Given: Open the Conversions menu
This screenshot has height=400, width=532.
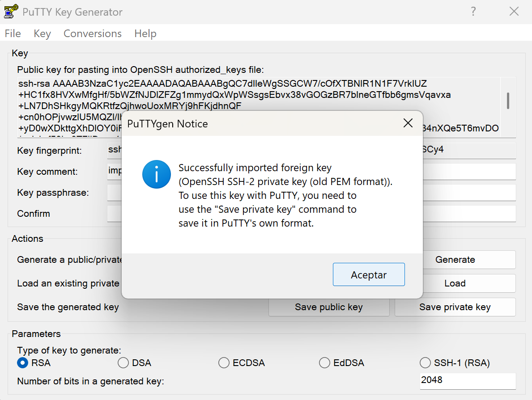Looking at the screenshot, I should pos(93,34).
